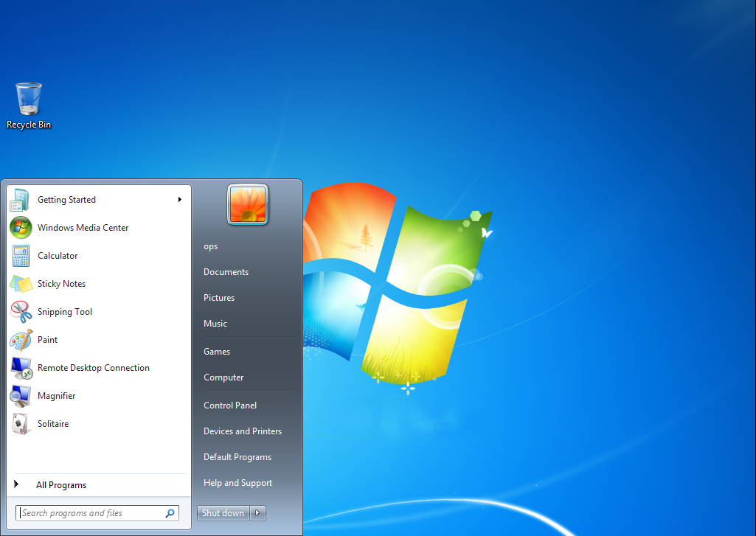Browse the Pictures library
Viewport: 756px width, 536px height.
coord(218,297)
